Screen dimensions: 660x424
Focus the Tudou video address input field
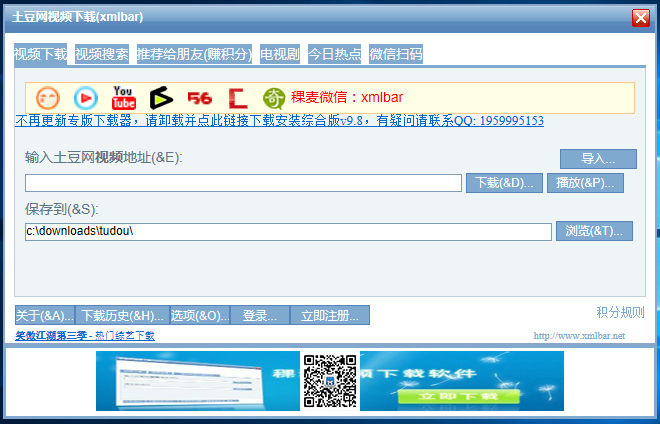[243, 183]
